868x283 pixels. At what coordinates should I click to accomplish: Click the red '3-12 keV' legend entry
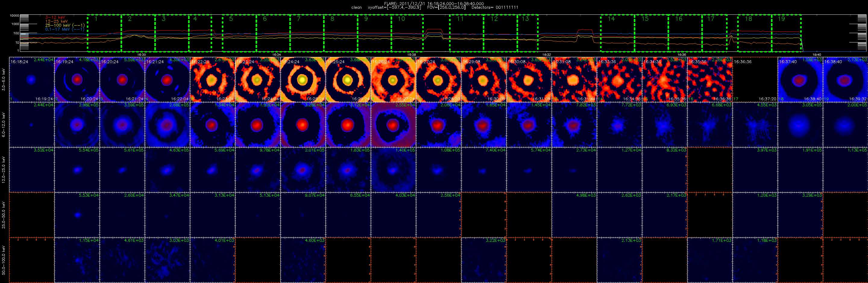pos(55,17)
